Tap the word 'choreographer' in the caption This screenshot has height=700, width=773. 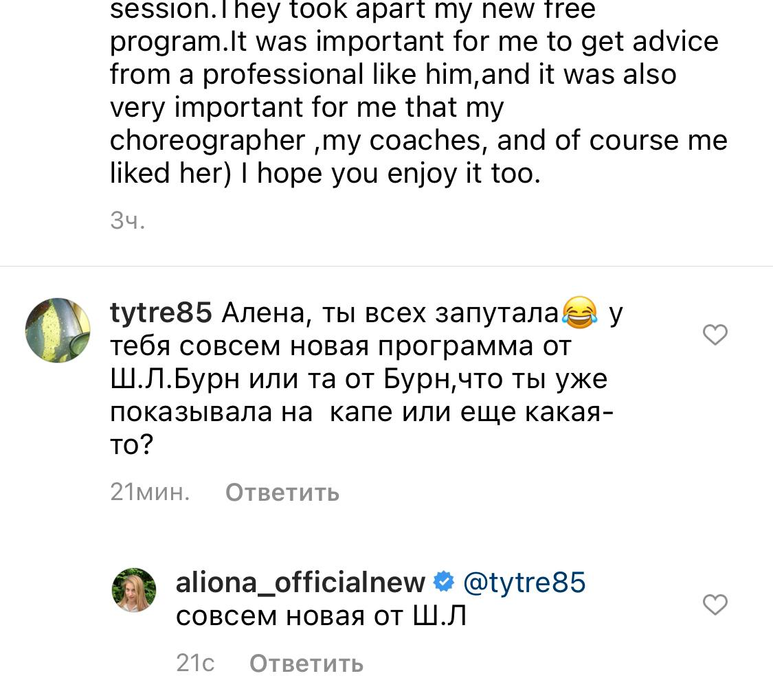pyautogui.click(x=208, y=140)
